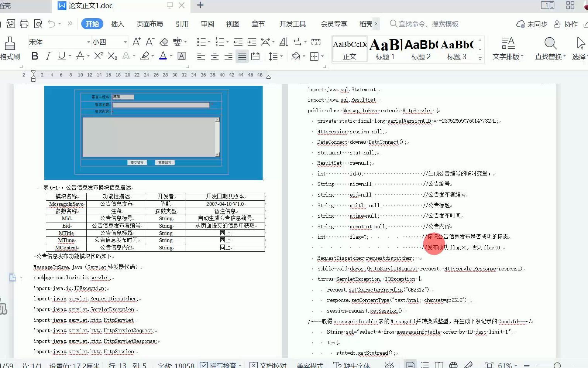The image size is (588, 368).
Task: Click the Save icon in quick access bar
Action: pyautogui.click(x=11, y=24)
